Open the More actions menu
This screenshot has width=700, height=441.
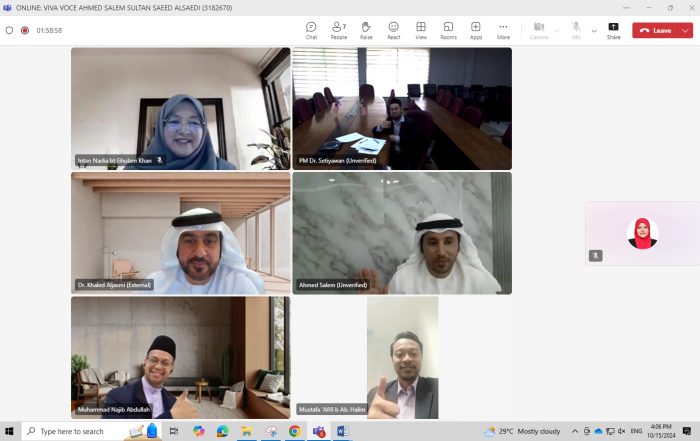503,30
